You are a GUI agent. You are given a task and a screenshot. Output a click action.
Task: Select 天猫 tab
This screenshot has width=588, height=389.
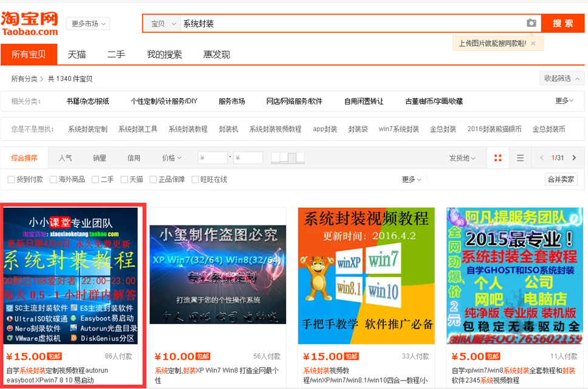pos(77,55)
